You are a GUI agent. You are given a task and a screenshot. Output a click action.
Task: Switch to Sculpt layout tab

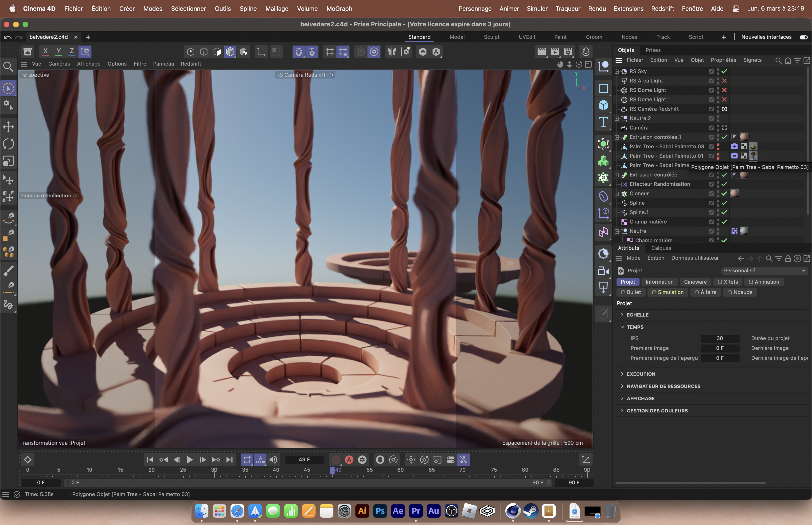click(x=491, y=37)
